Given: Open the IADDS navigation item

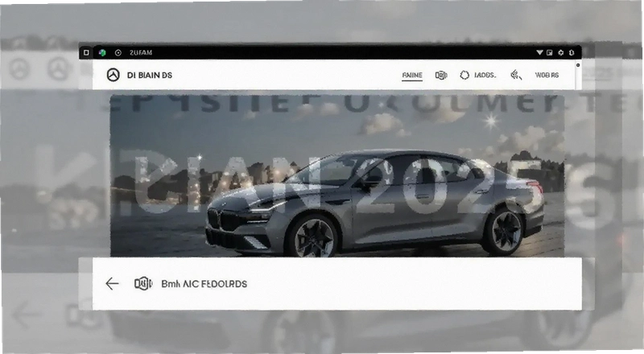Looking at the screenshot, I should tap(485, 75).
